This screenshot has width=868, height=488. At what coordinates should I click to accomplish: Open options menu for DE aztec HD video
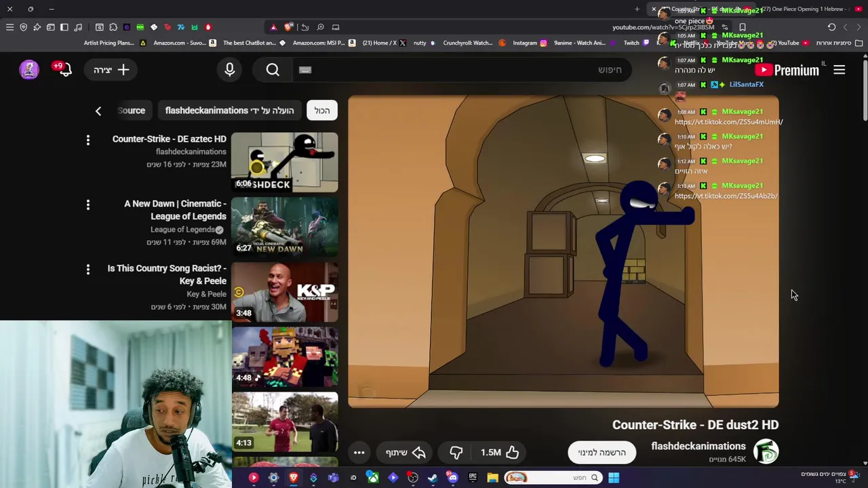click(x=87, y=140)
